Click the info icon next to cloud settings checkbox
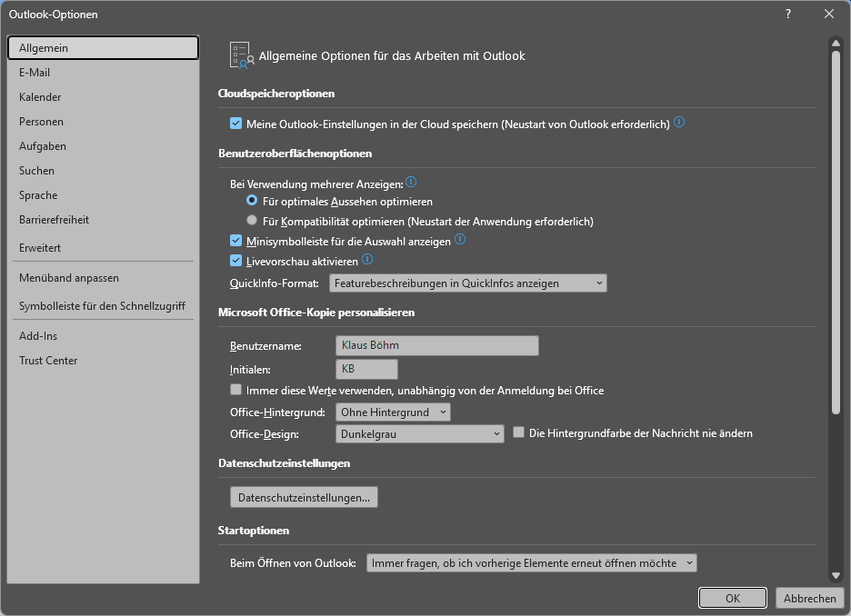The image size is (851, 616). [x=679, y=122]
